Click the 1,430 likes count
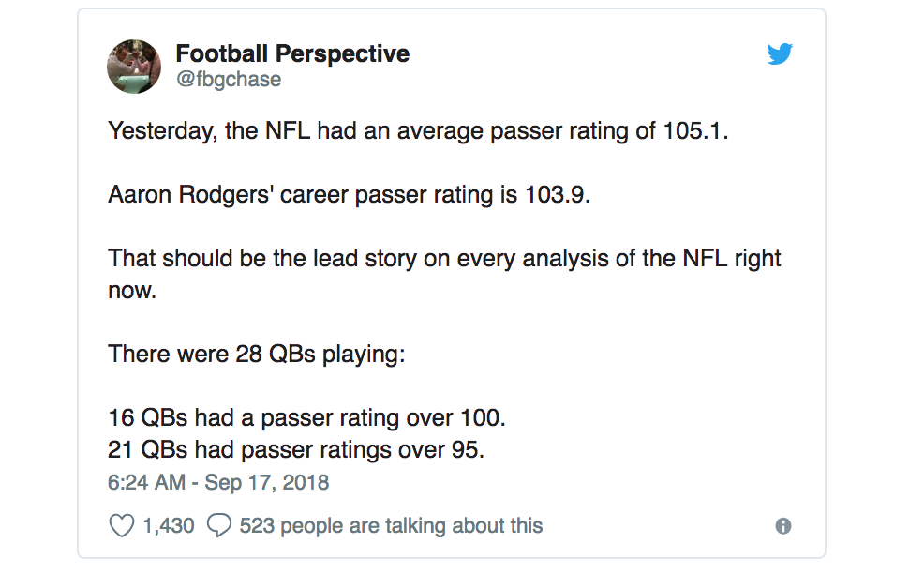Image resolution: width=924 pixels, height=574 pixels. click(x=169, y=525)
